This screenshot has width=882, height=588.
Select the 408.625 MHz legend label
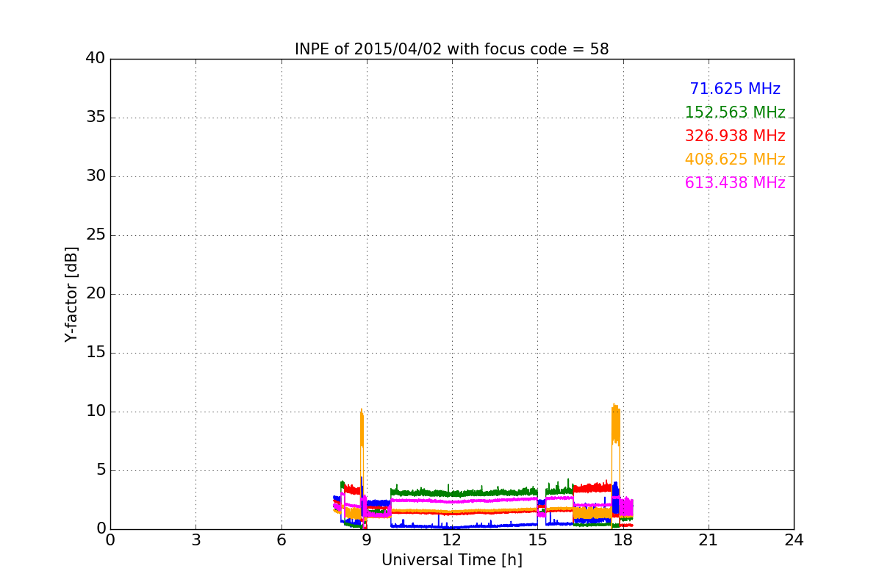[x=735, y=159]
